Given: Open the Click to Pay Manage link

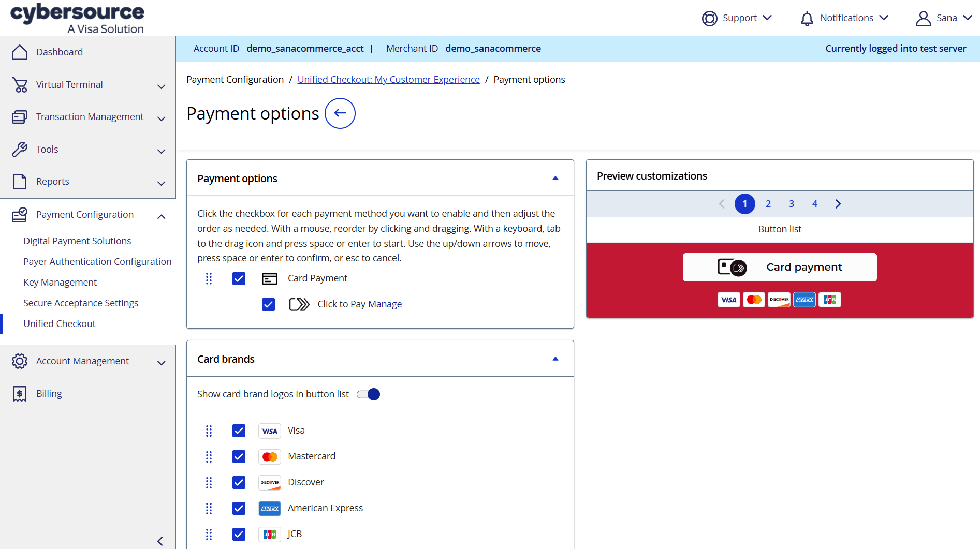Looking at the screenshot, I should click(x=385, y=304).
